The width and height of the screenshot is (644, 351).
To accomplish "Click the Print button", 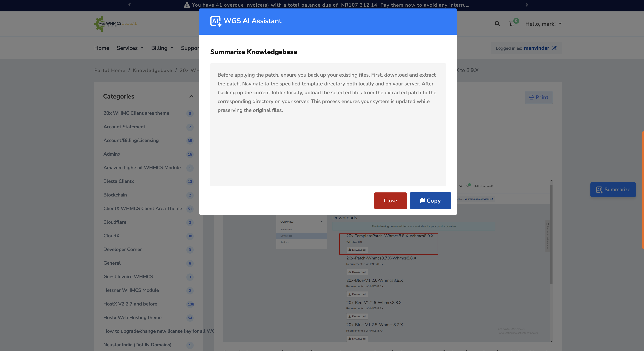I will point(539,97).
